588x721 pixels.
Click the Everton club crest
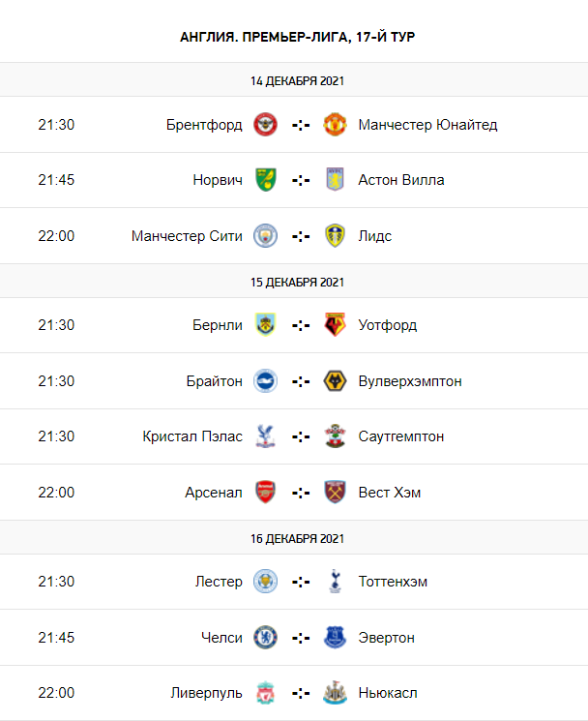(x=335, y=637)
